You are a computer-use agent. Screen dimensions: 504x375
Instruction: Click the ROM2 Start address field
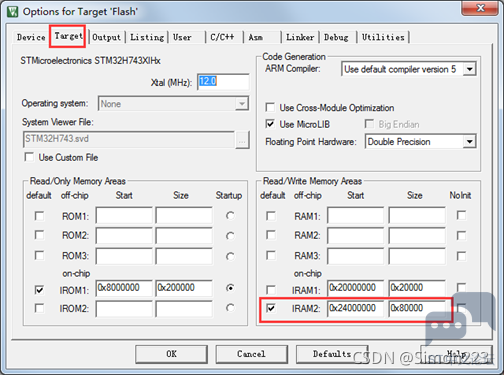pos(124,236)
